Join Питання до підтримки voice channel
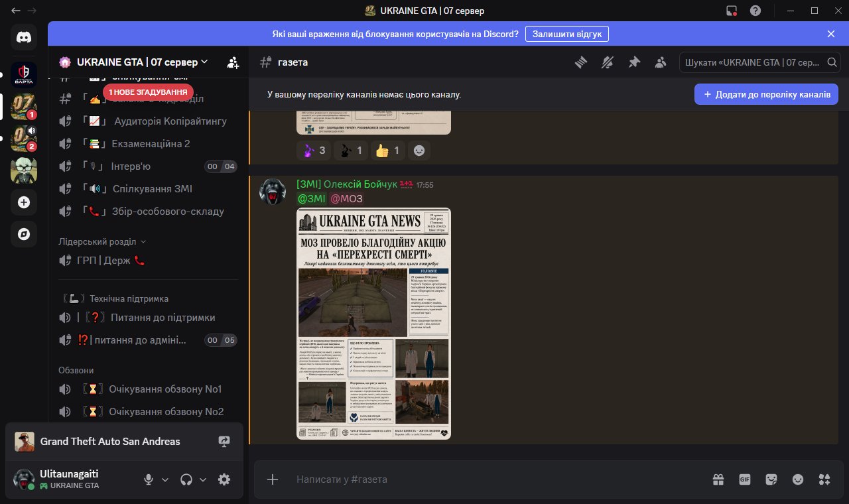 tap(147, 318)
